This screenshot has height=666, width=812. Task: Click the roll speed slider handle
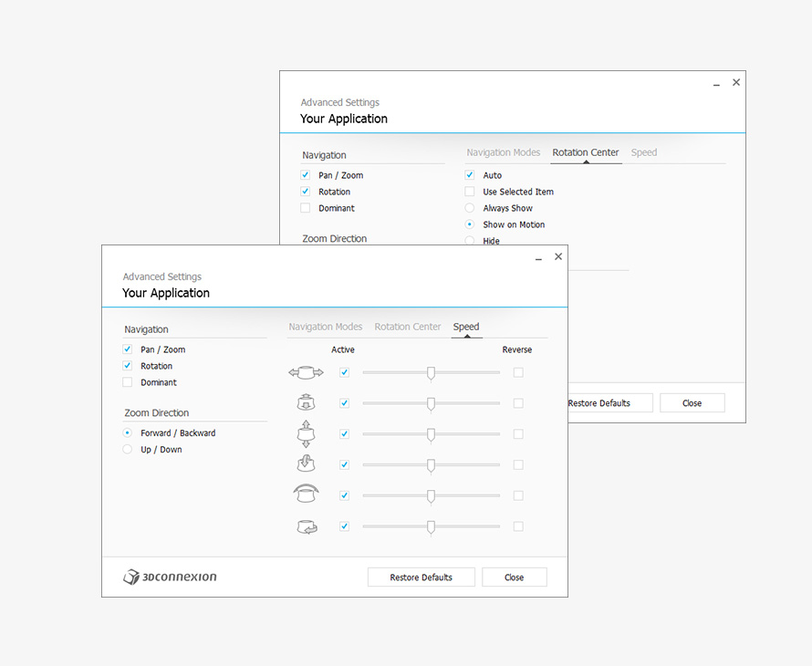[431, 496]
